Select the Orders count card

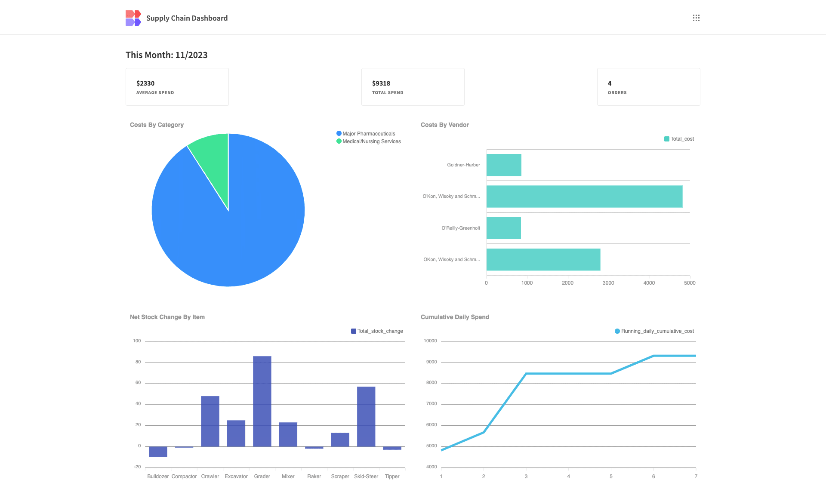tap(648, 87)
